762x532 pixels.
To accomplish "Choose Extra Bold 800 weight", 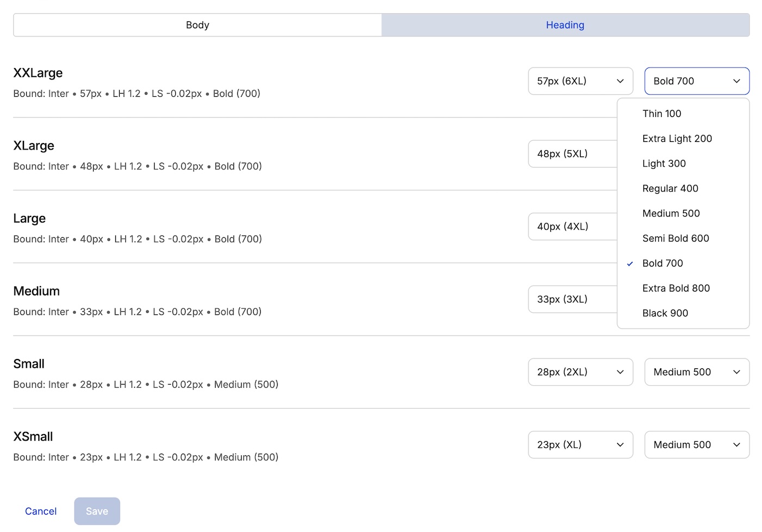I will (x=683, y=288).
